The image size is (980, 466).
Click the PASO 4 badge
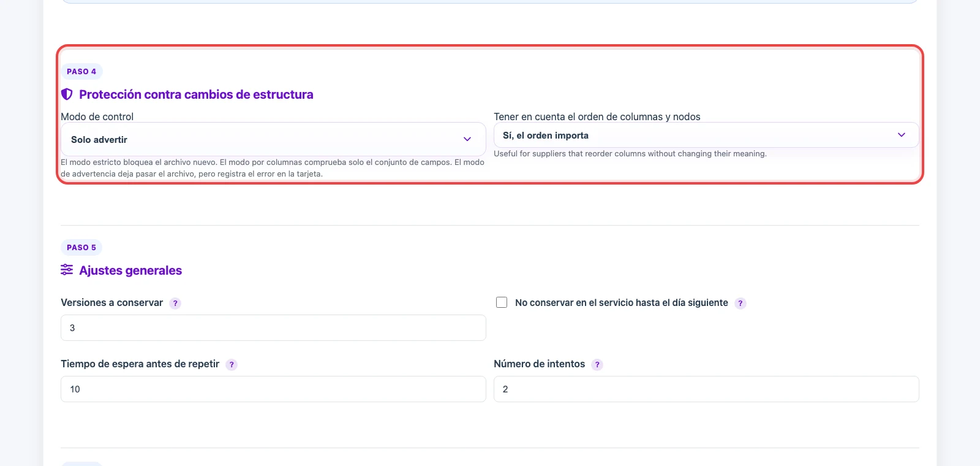coord(81,71)
